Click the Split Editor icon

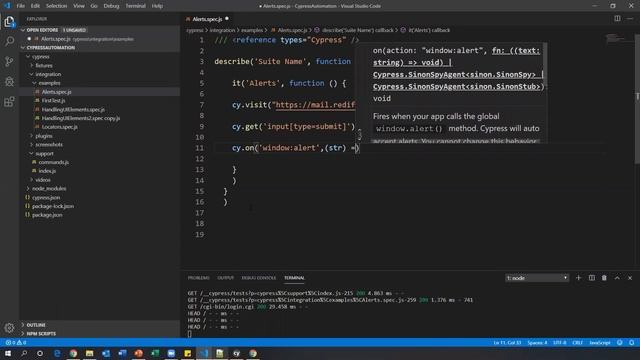(x=617, y=18)
